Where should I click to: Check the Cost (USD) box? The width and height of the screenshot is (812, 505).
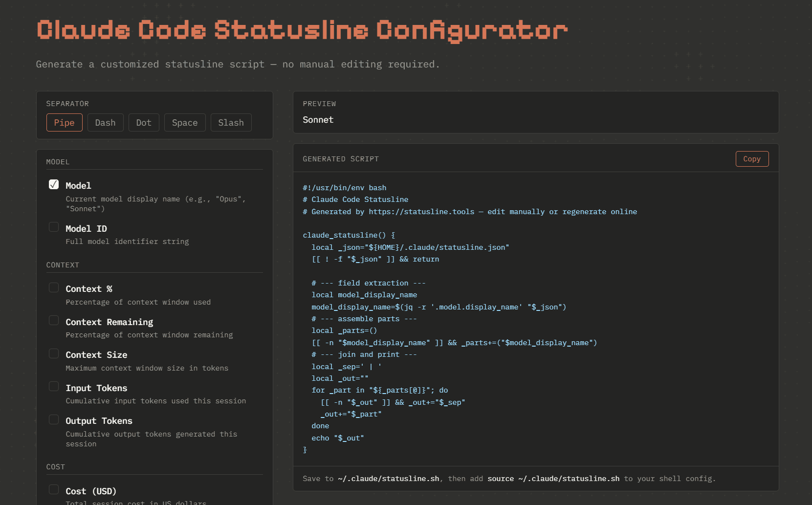54,490
